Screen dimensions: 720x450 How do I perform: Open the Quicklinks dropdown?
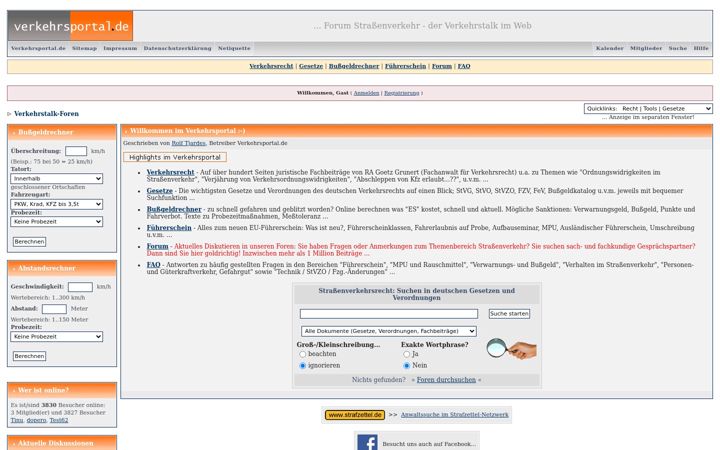click(648, 108)
